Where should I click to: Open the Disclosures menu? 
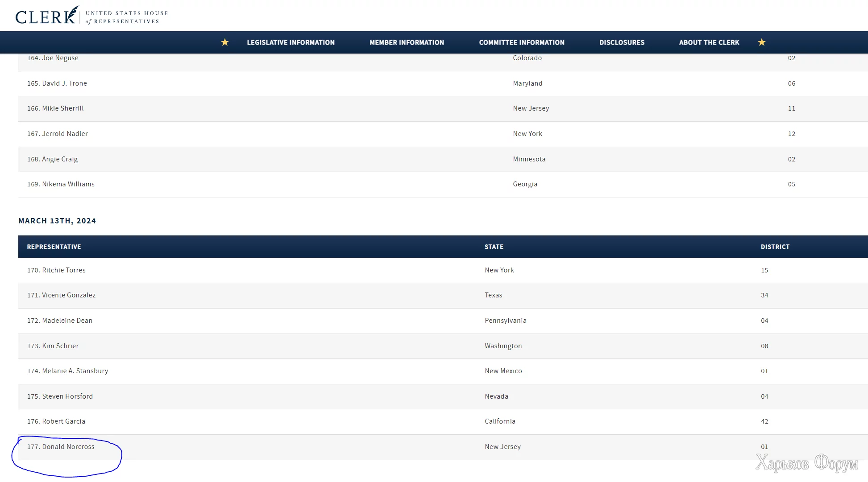click(x=622, y=42)
